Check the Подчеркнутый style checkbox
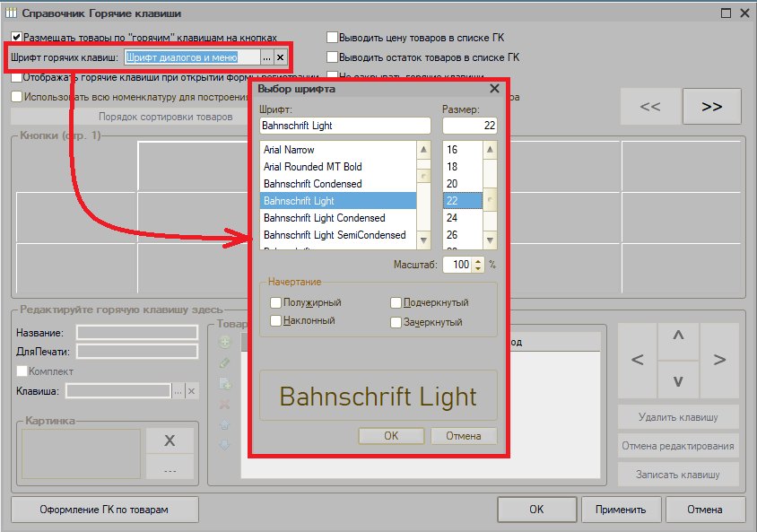 (x=396, y=302)
